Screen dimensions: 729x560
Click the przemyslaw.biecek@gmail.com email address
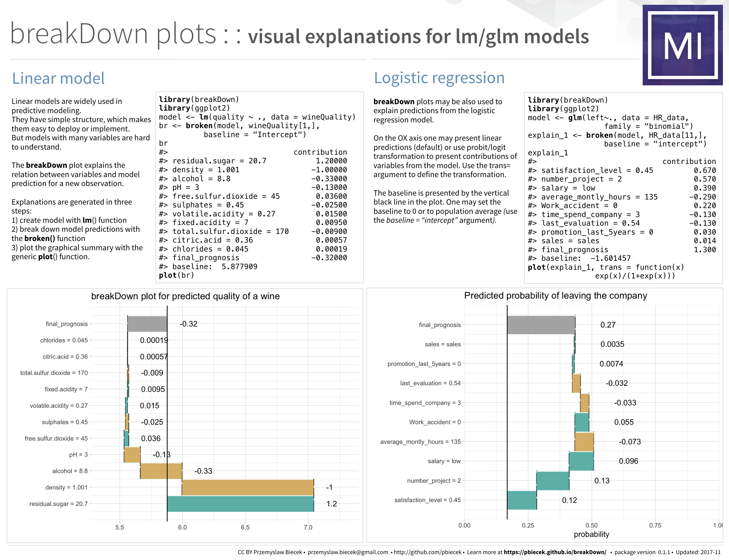[x=348, y=552]
